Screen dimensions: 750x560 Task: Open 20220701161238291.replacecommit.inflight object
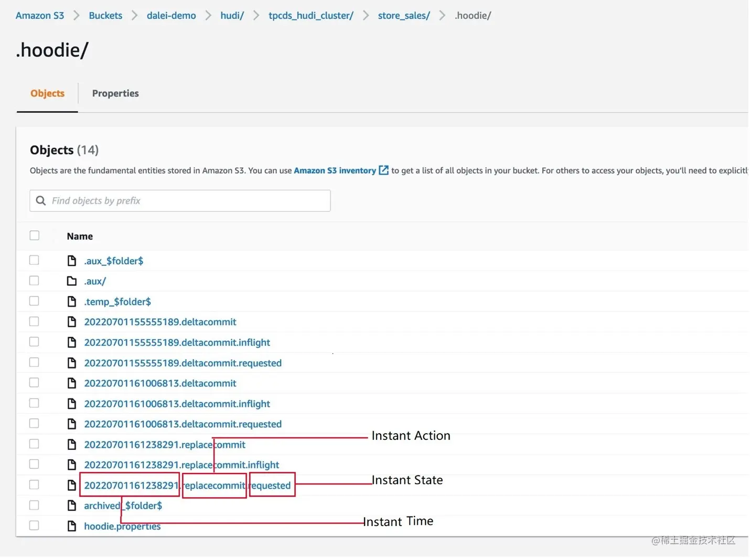click(x=181, y=465)
